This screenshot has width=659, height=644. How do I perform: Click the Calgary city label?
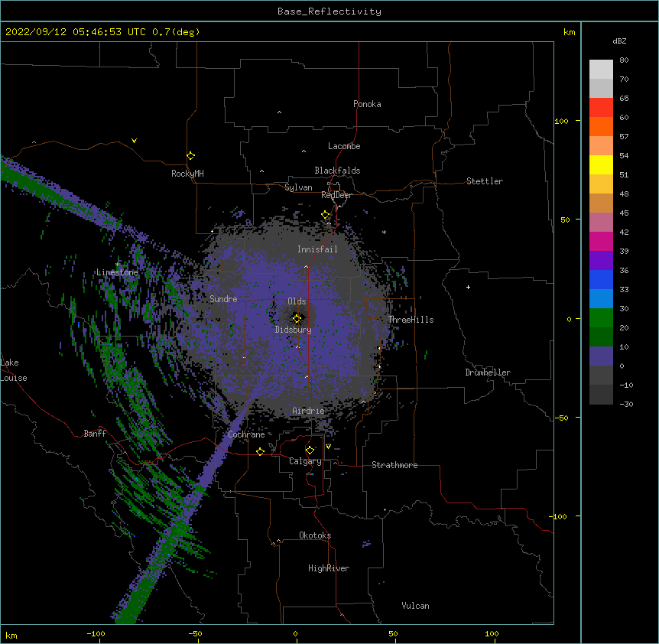pos(305,461)
